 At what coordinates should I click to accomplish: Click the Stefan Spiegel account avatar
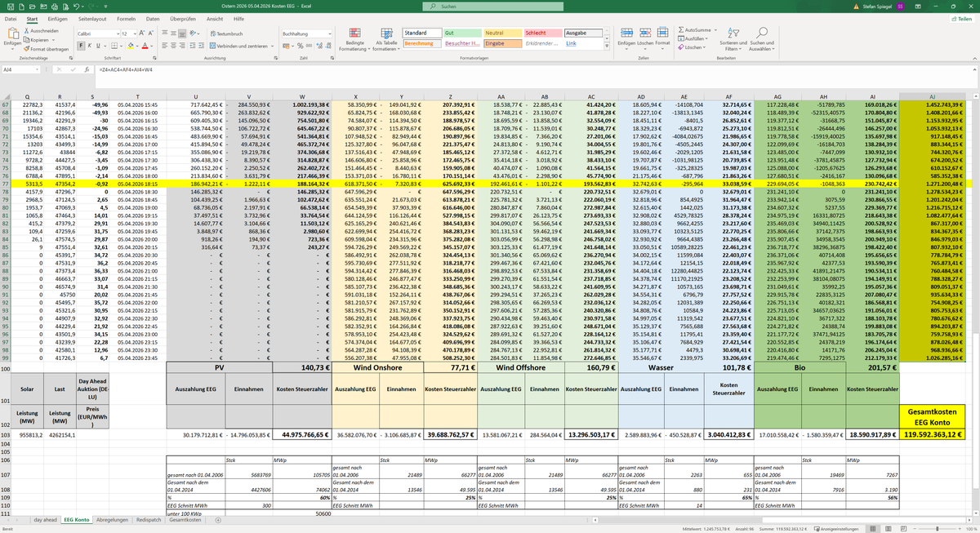pos(899,6)
